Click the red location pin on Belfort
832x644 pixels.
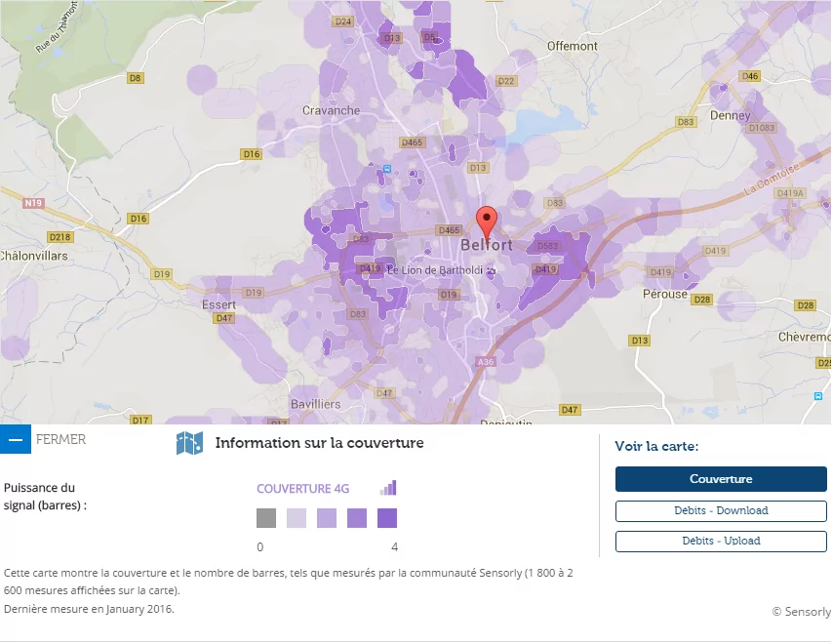[x=486, y=221]
